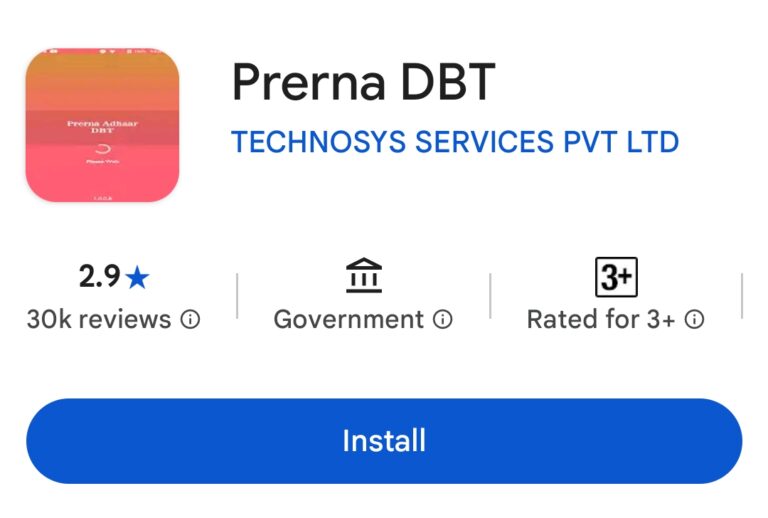Open the Prerna DBT app icon image
The width and height of the screenshot is (768, 518).
click(x=102, y=125)
